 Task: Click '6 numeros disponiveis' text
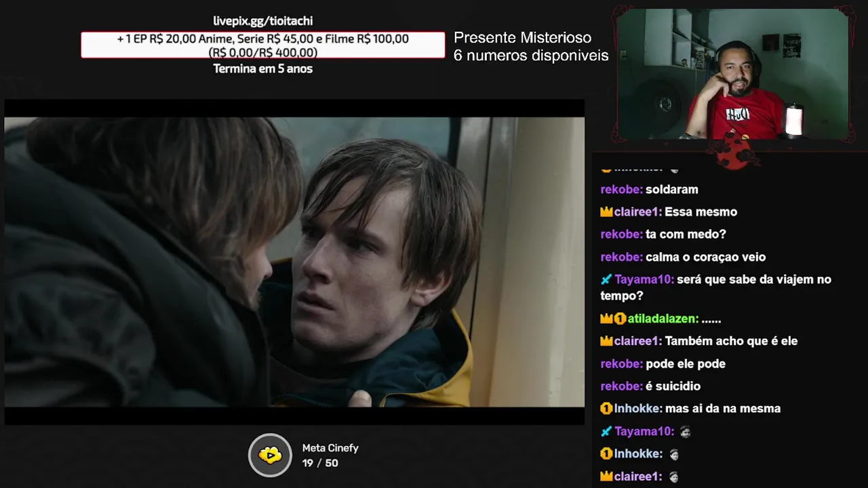531,56
